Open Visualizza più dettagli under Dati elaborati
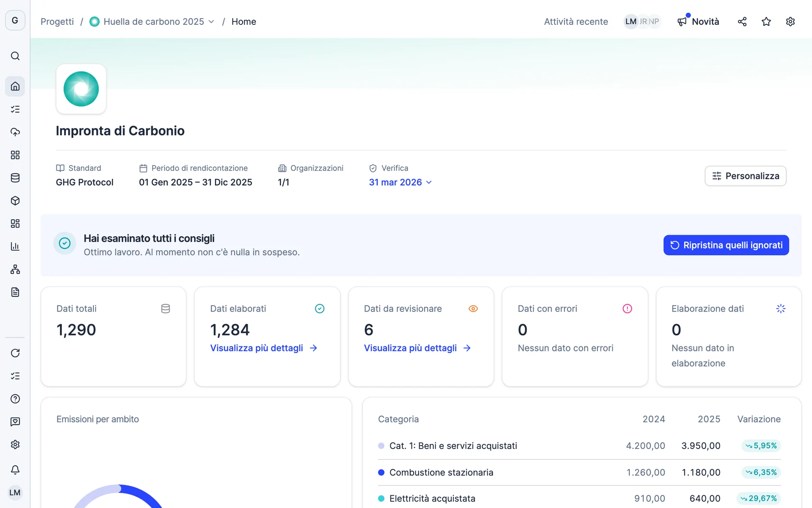This screenshot has width=812, height=508. point(264,348)
